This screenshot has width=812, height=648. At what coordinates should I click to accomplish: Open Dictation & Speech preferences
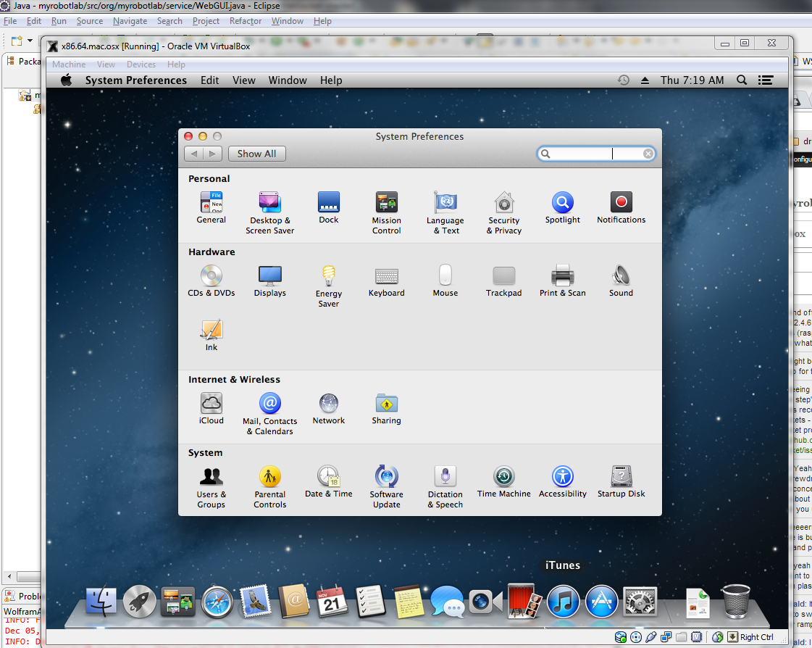coord(445,487)
